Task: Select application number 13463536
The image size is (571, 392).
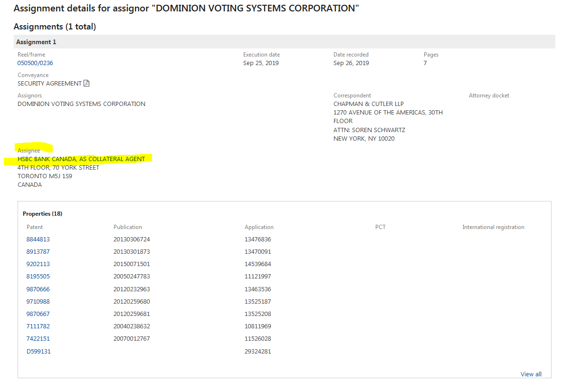Action: point(258,289)
